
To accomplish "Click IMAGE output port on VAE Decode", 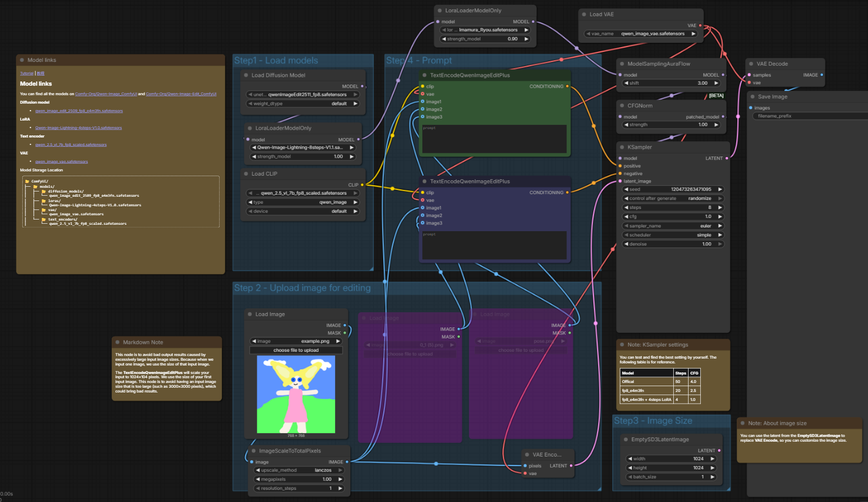I will tap(821, 75).
